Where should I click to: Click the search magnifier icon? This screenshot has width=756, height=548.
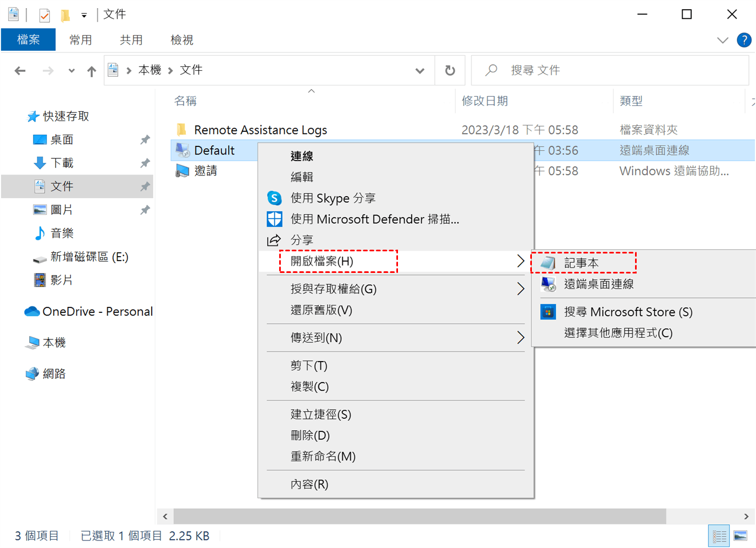(491, 70)
